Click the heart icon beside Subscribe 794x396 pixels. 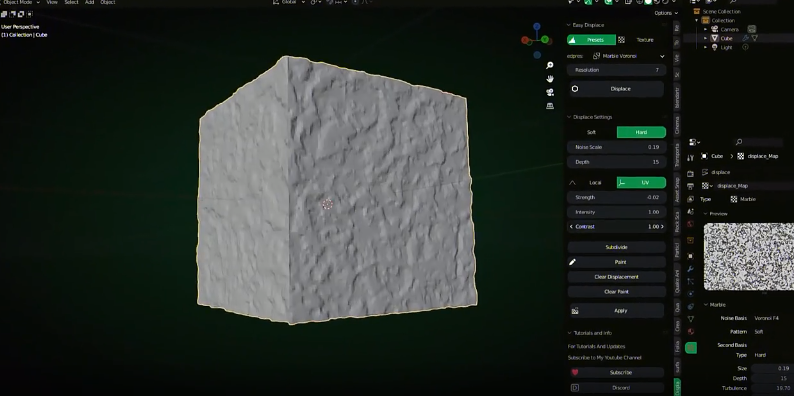[575, 372]
